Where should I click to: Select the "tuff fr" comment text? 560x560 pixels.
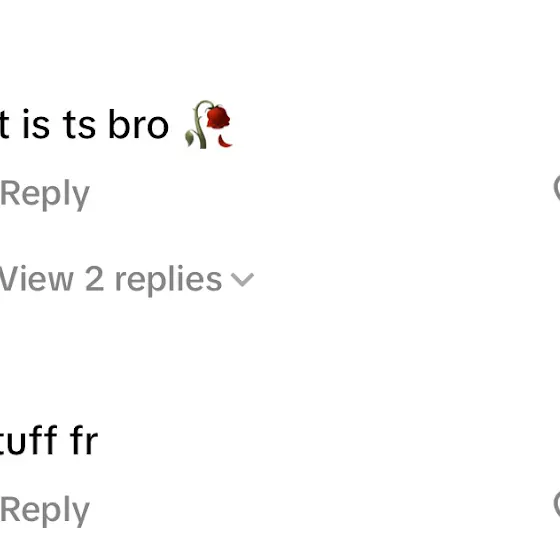click(49, 440)
